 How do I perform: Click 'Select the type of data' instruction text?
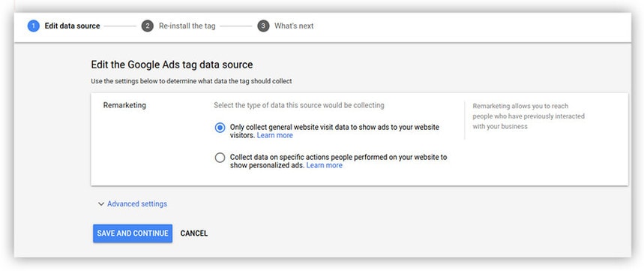[299, 105]
